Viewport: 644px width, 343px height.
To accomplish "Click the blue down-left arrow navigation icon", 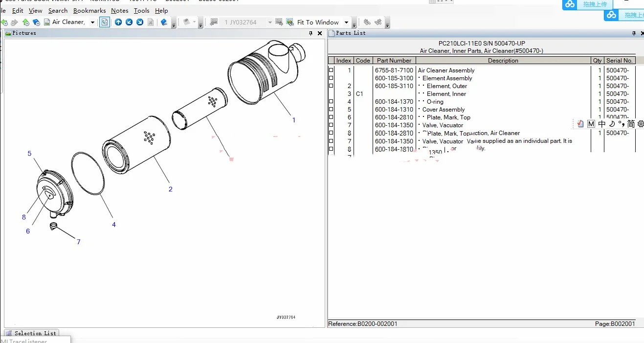I will (129, 22).
